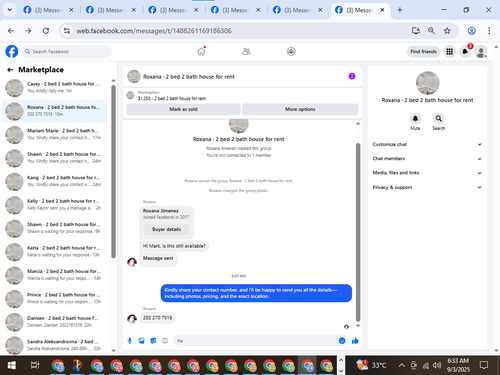Click the 202 270 7519 message bubble

click(157, 318)
